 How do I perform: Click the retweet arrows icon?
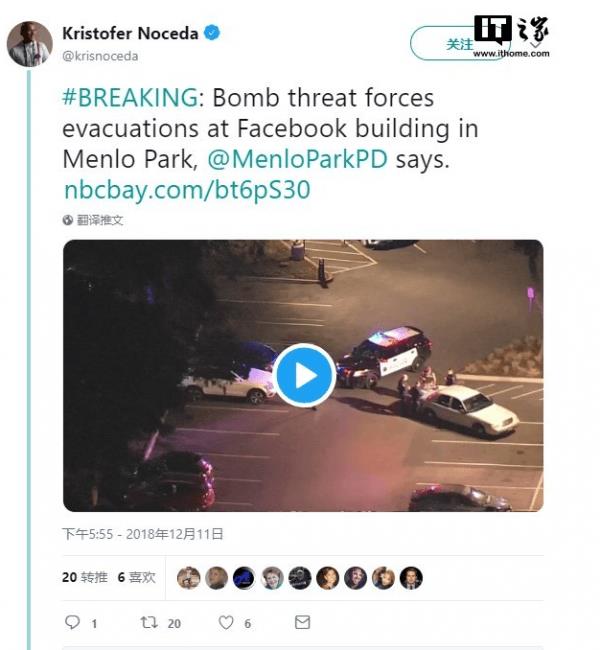pyautogui.click(x=149, y=622)
